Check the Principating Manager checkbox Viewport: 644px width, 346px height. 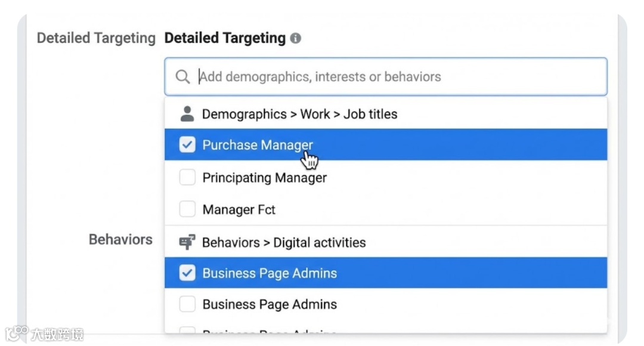tap(187, 177)
